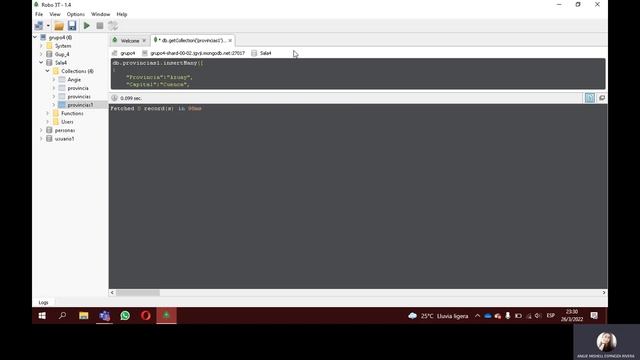Select the db.getCollection('provincias1') tab

tap(193, 40)
